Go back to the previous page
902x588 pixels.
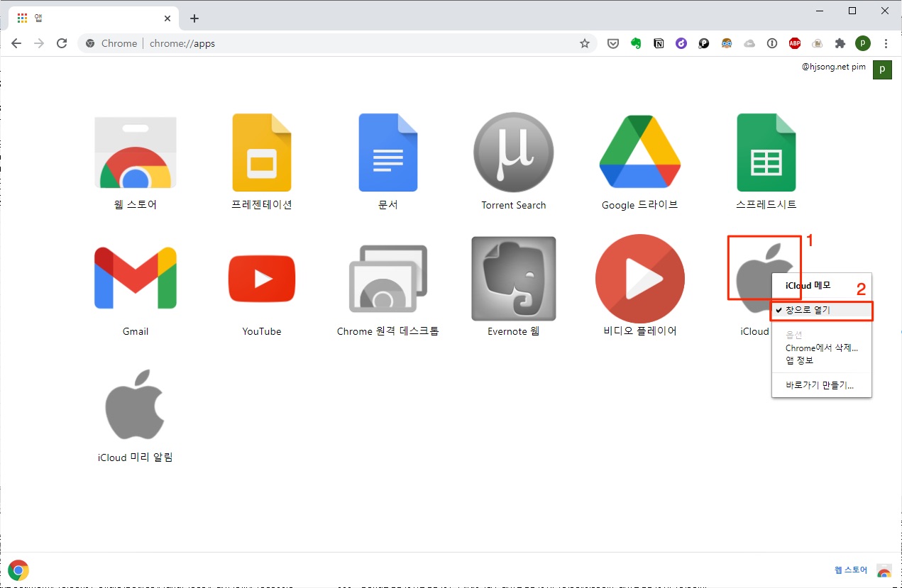tap(16, 43)
